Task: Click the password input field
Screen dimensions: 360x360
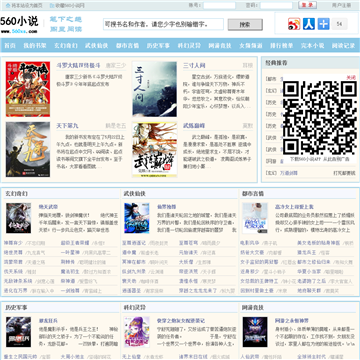Action: pyautogui.click(x=276, y=5)
